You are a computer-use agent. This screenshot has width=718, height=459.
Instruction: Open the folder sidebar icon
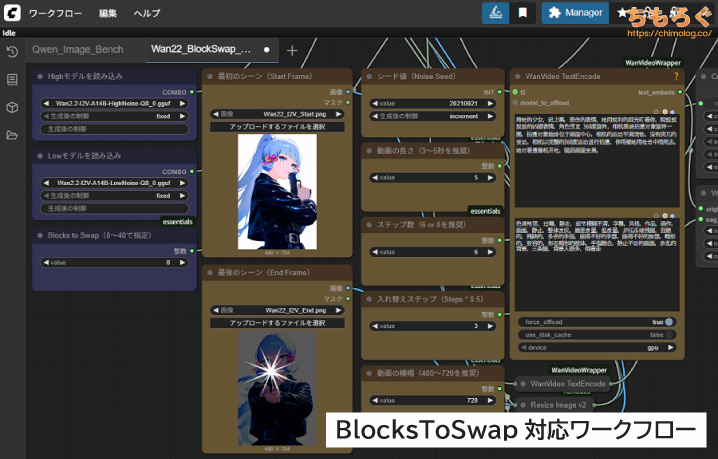[12, 135]
